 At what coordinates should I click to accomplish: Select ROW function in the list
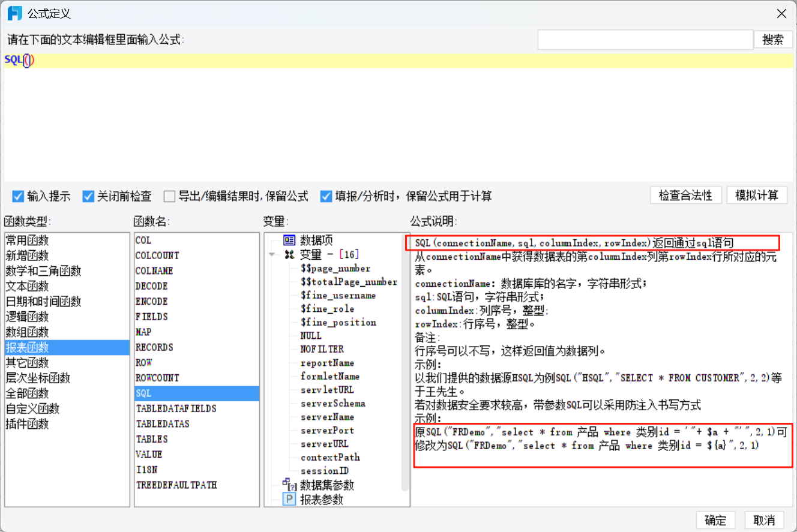tap(197, 363)
